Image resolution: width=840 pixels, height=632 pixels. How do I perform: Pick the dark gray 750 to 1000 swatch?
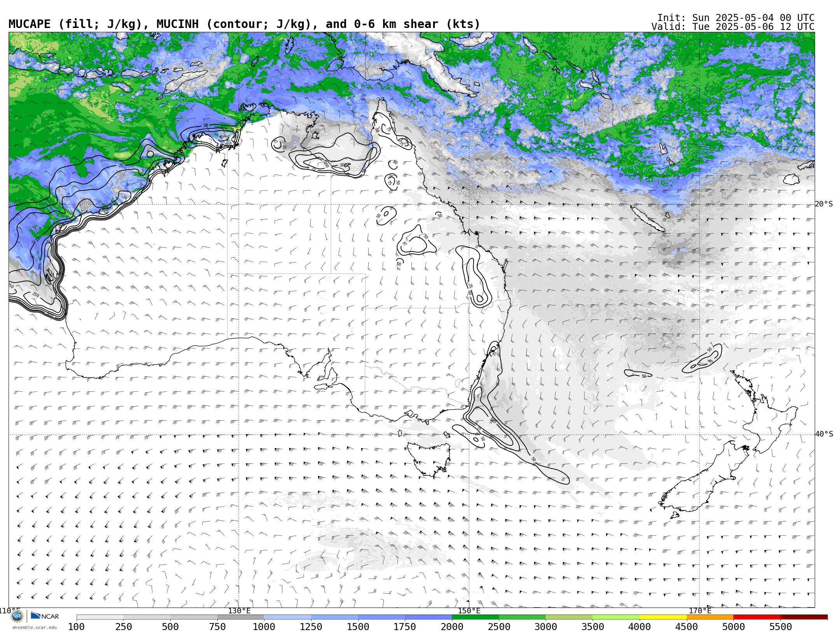241,617
